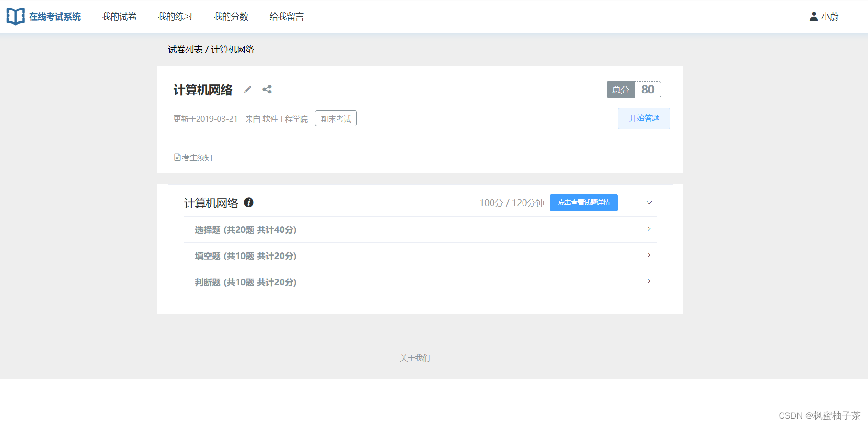Image resolution: width=868 pixels, height=425 pixels.
Task: Open the 我的试卷 menu
Action: (119, 17)
